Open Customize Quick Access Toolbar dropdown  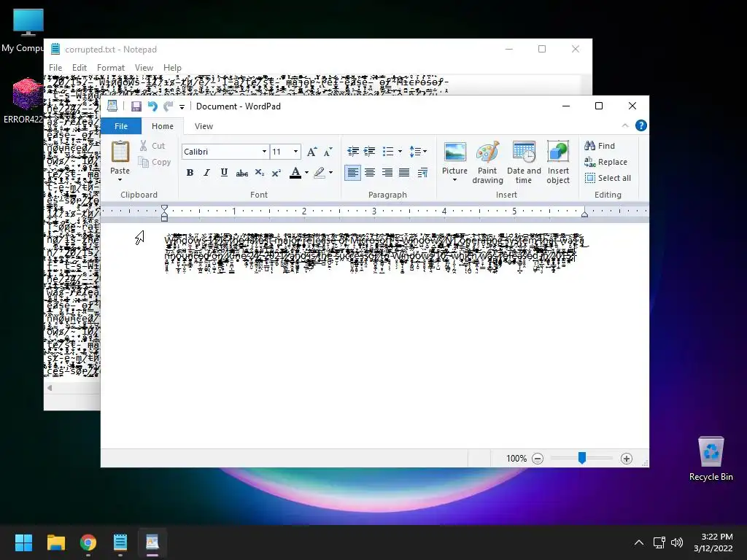point(182,106)
